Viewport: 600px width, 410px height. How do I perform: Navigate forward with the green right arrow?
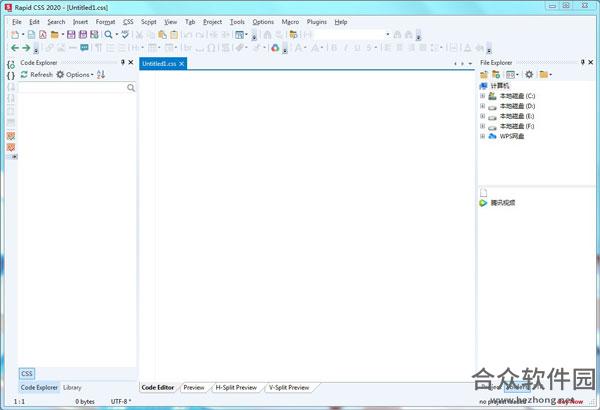26,48
